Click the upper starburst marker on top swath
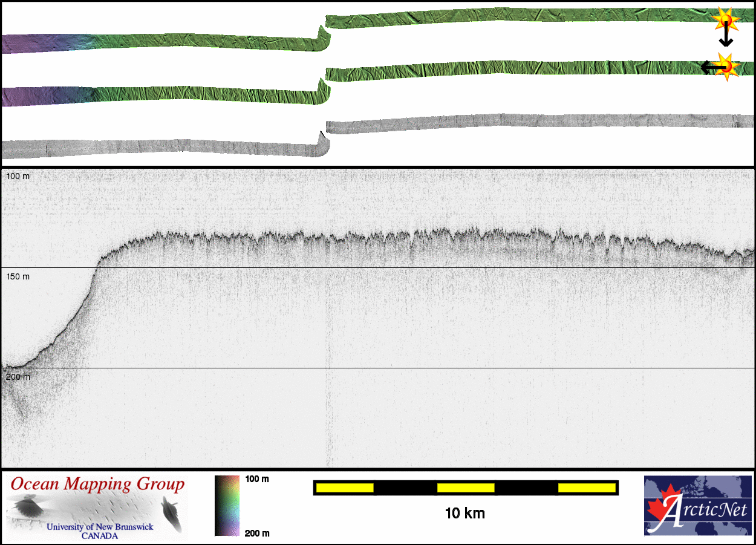 pos(725,21)
